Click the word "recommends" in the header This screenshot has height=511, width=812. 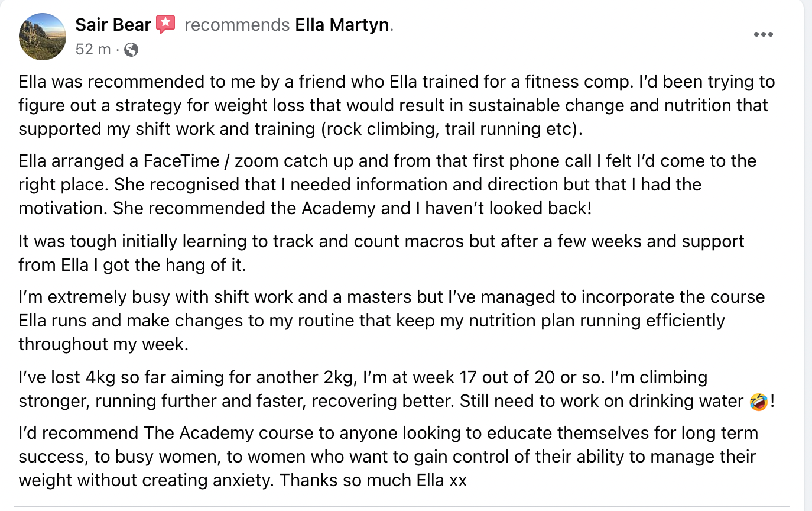click(237, 25)
